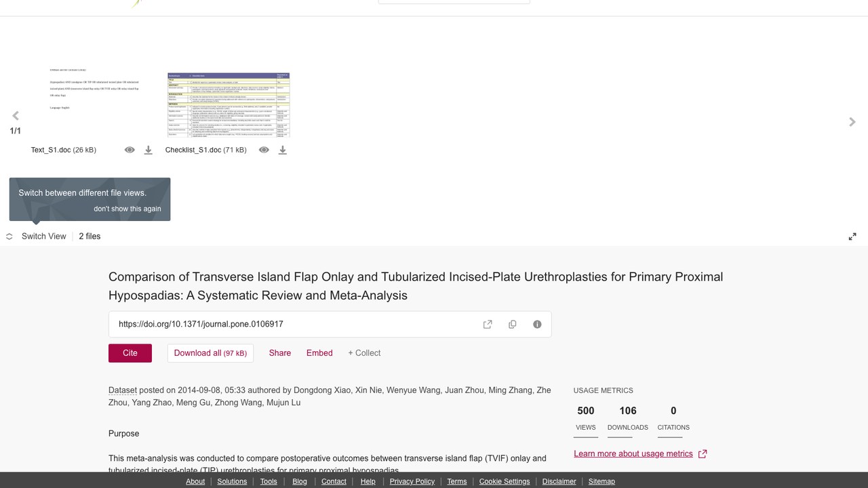868x488 pixels.
Task: Dismiss the tooltip via don't show this again
Action: point(127,209)
